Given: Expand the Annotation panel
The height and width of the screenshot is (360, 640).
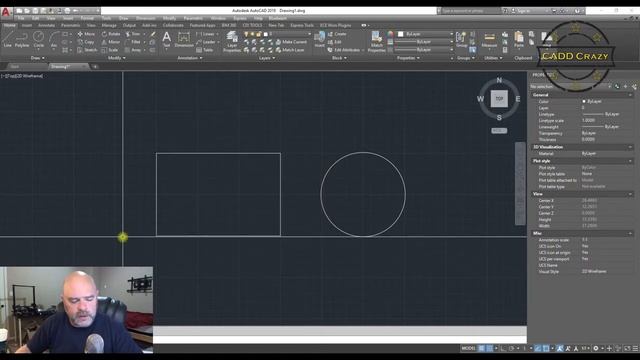Looking at the screenshot, I should [190, 58].
